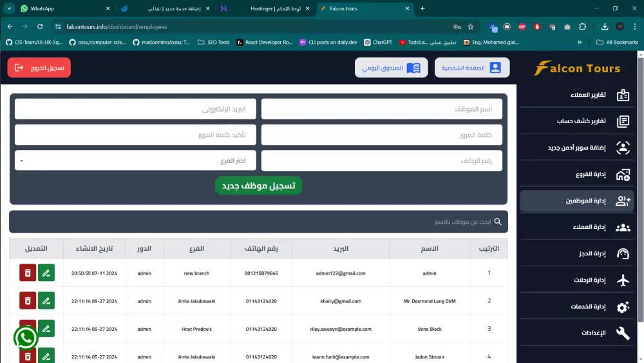Open a new browser tab

click(x=422, y=8)
